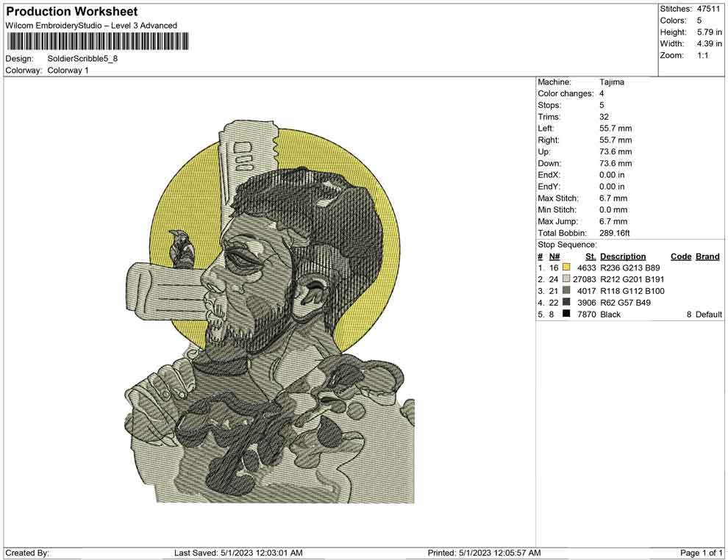This screenshot has width=728, height=560.
Task: Click the stitch count '4633' in the sequence
Action: (x=586, y=268)
